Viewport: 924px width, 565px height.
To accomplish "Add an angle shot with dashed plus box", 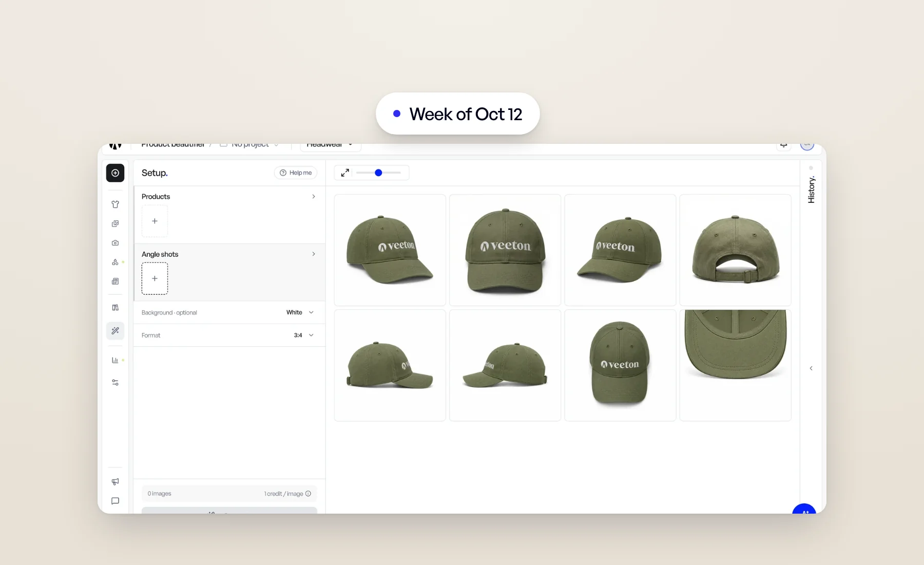I will (x=155, y=278).
